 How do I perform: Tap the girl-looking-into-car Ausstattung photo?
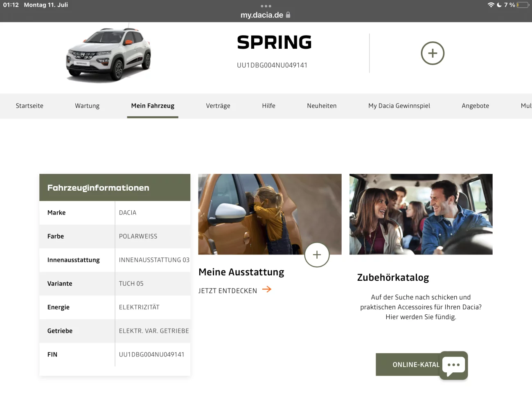click(270, 214)
